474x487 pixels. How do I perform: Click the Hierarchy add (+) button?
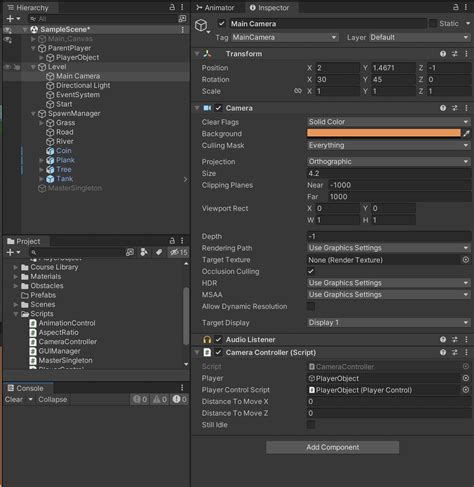point(10,19)
